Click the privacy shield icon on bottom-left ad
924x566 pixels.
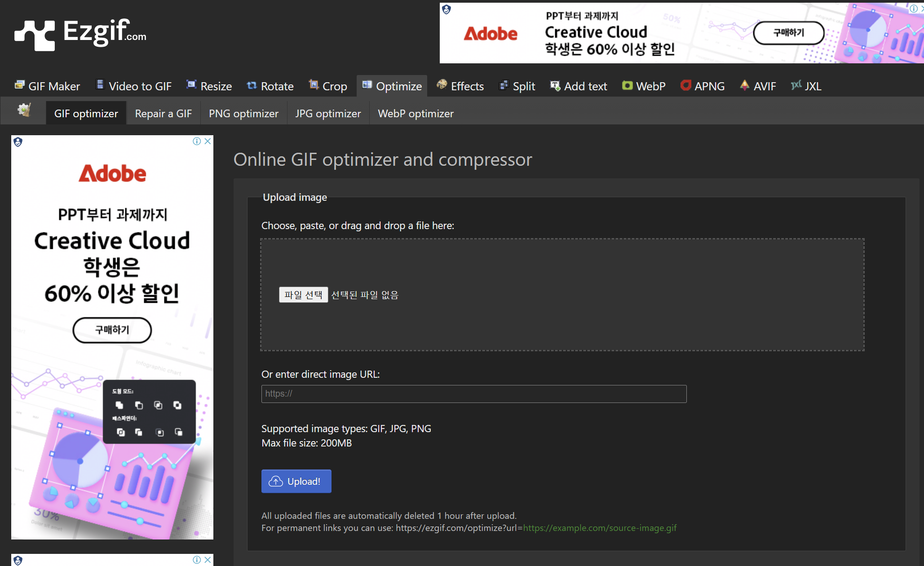18,560
